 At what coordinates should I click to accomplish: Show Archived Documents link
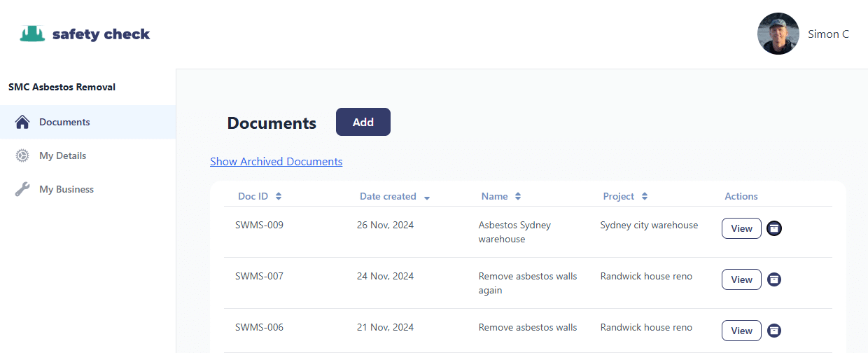[x=276, y=162]
